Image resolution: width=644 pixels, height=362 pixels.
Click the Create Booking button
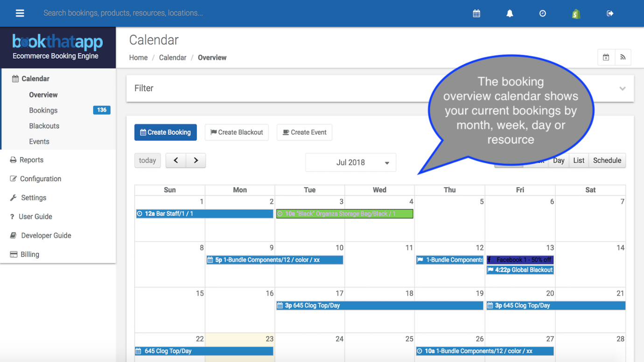(166, 132)
